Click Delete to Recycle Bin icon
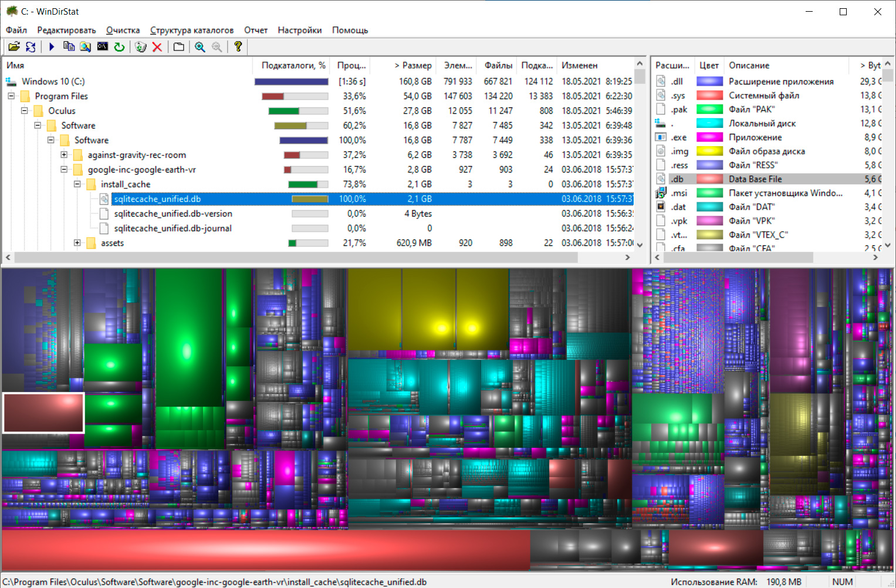 click(140, 47)
